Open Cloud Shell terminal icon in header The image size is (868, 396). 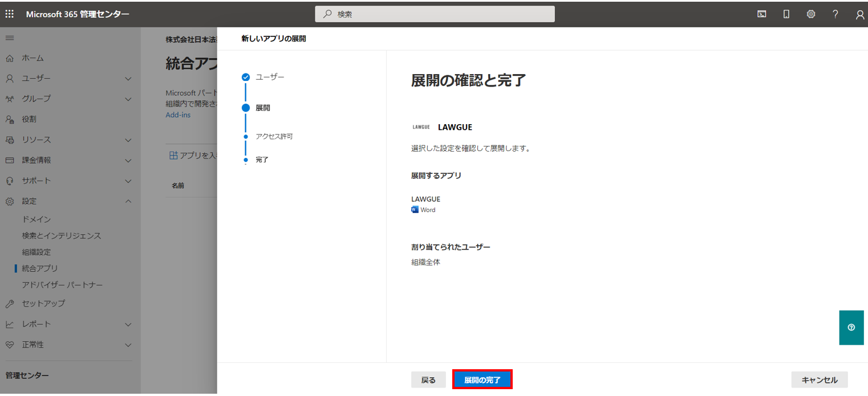tap(761, 14)
